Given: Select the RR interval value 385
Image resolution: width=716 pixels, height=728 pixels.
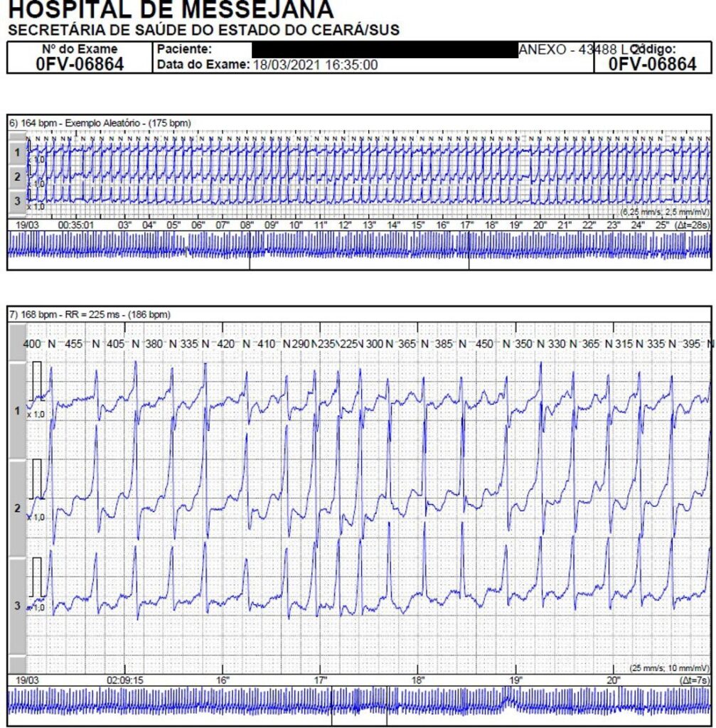Looking at the screenshot, I should pyautogui.click(x=444, y=344).
